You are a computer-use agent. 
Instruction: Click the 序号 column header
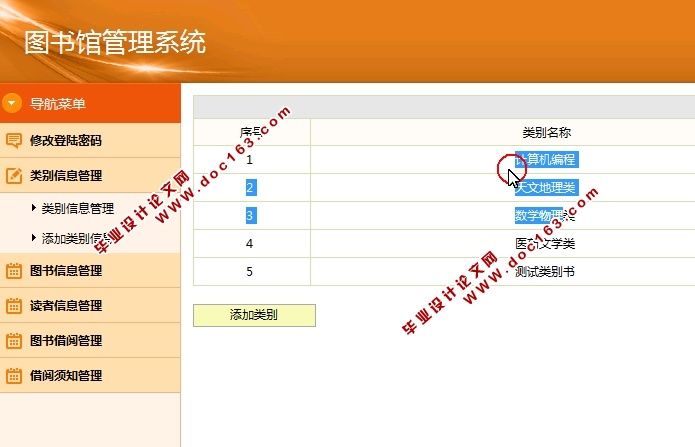tap(252, 132)
